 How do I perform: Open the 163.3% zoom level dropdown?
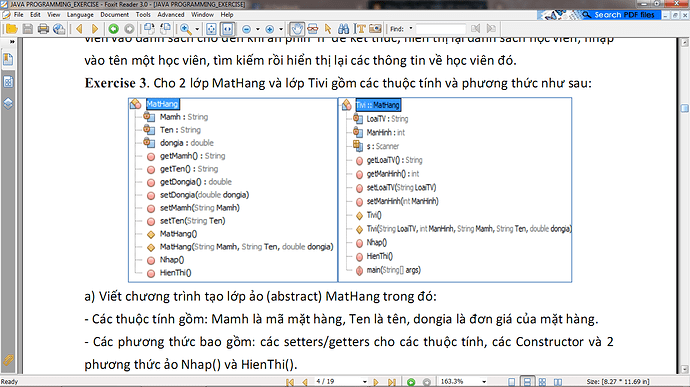(484, 382)
